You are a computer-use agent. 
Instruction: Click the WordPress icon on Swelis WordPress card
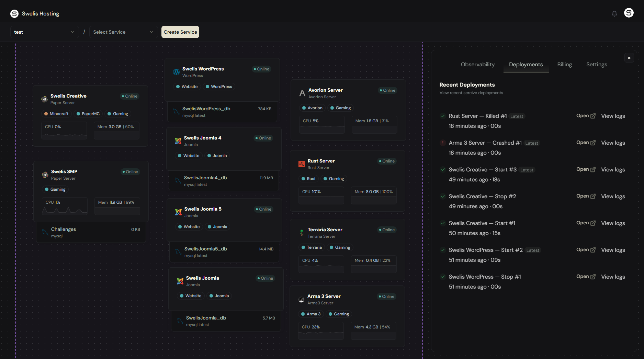click(x=176, y=72)
